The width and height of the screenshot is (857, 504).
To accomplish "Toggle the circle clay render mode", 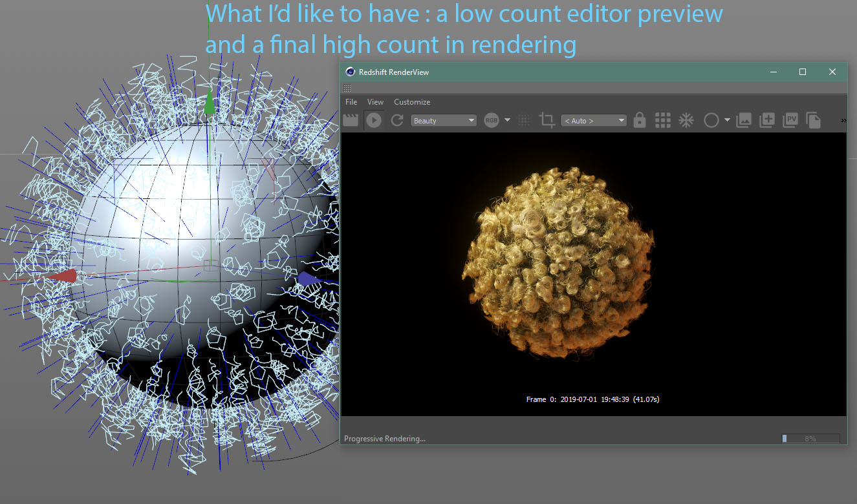I will 711,120.
